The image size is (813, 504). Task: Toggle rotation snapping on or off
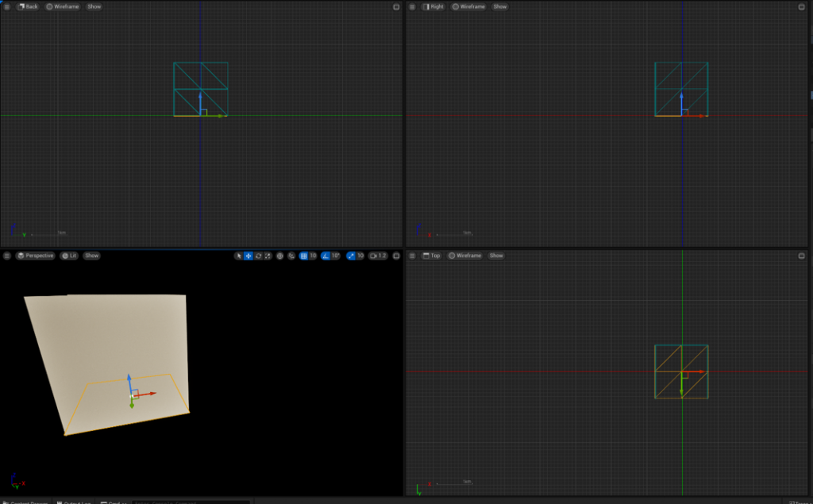326,256
